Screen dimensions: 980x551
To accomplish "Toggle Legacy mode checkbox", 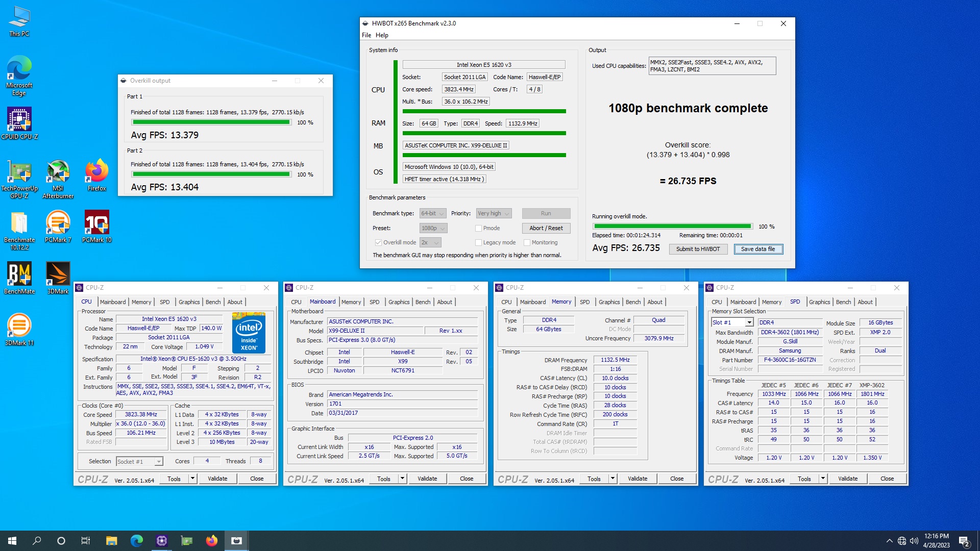I will [478, 242].
